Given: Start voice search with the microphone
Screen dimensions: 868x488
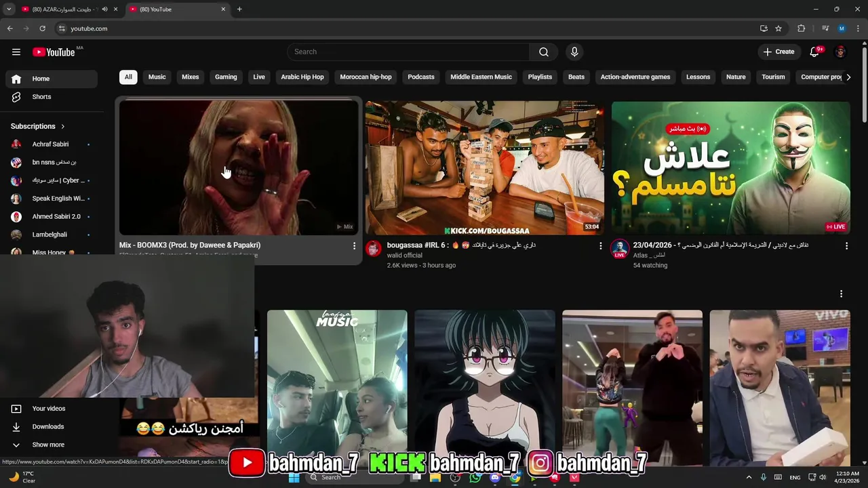Looking at the screenshot, I should 574,52.
